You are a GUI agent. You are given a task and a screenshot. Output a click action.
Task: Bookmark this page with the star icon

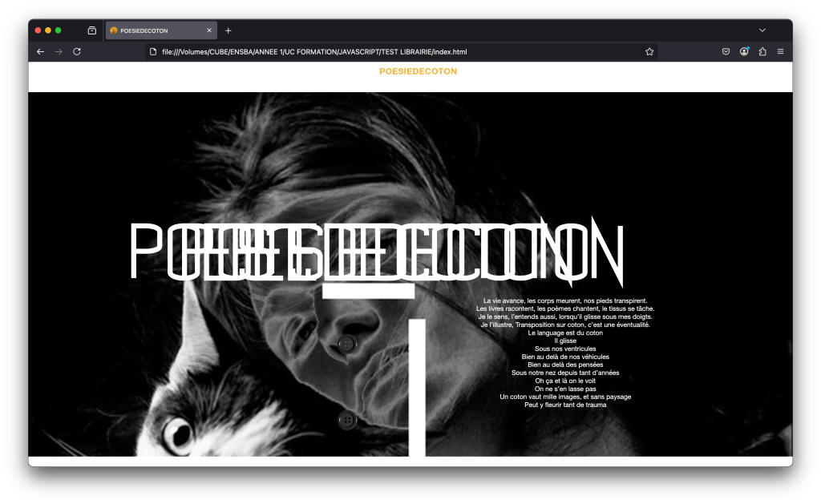649,51
